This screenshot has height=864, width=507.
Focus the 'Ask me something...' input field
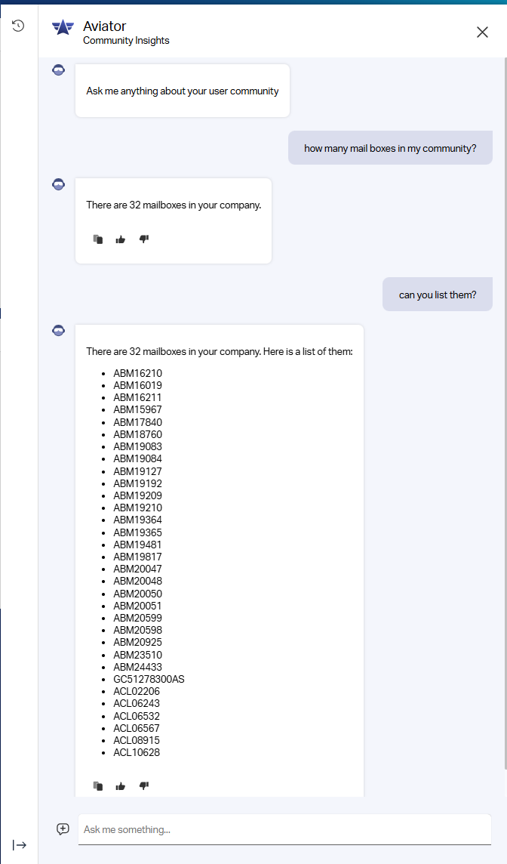[284, 829]
